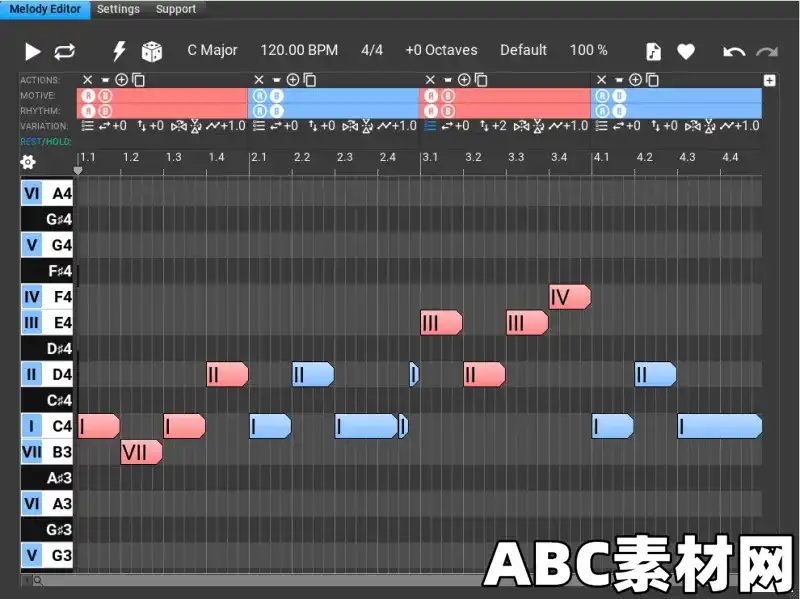
Task: Click timeline position 3.1
Action: [430, 157]
